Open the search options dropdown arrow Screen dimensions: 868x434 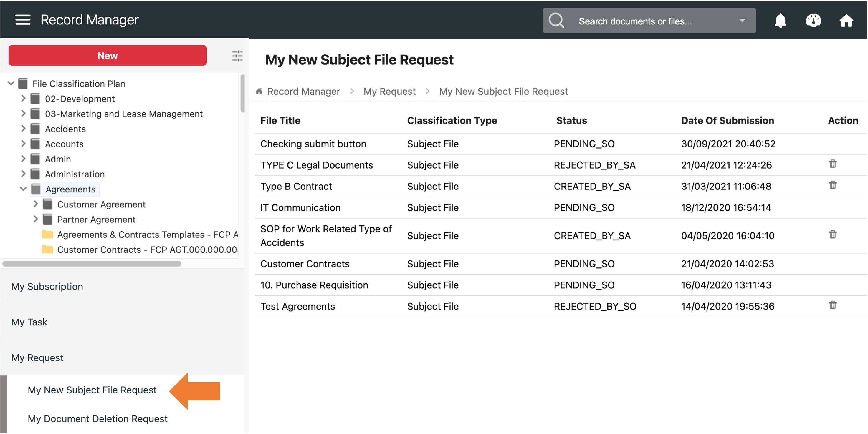742,21
